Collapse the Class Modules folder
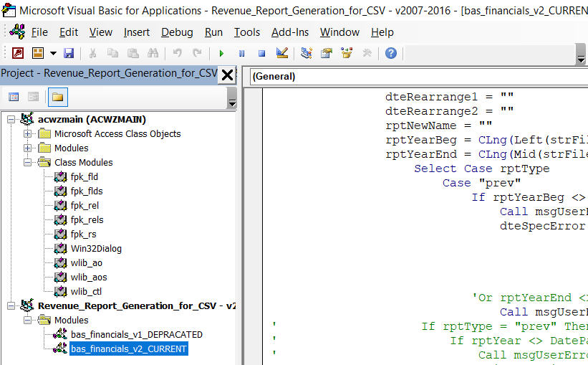 click(x=27, y=163)
